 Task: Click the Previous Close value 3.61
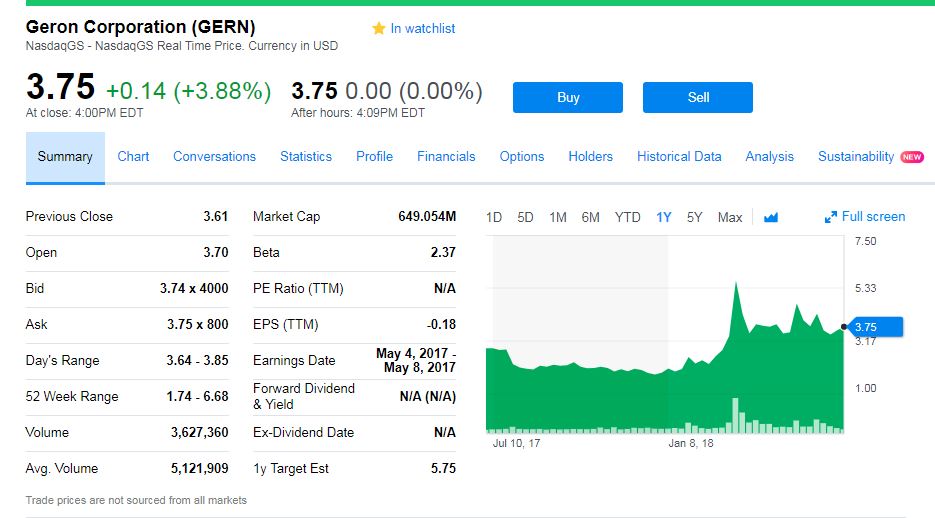pyautogui.click(x=215, y=216)
